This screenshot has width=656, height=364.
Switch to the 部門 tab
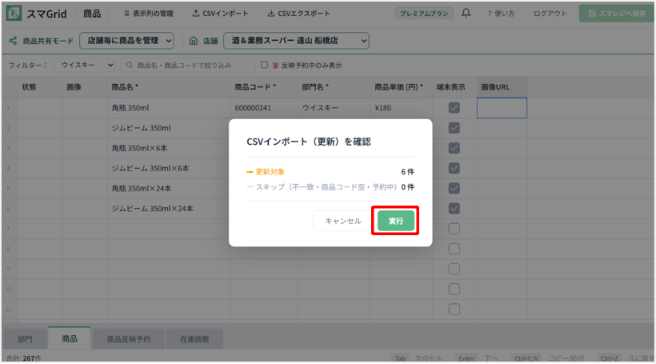pos(25,339)
